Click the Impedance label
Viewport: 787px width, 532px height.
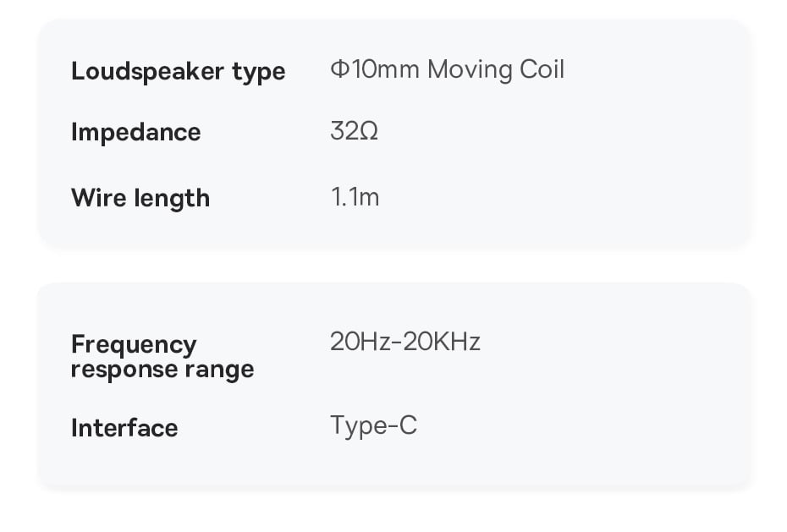click(x=135, y=133)
